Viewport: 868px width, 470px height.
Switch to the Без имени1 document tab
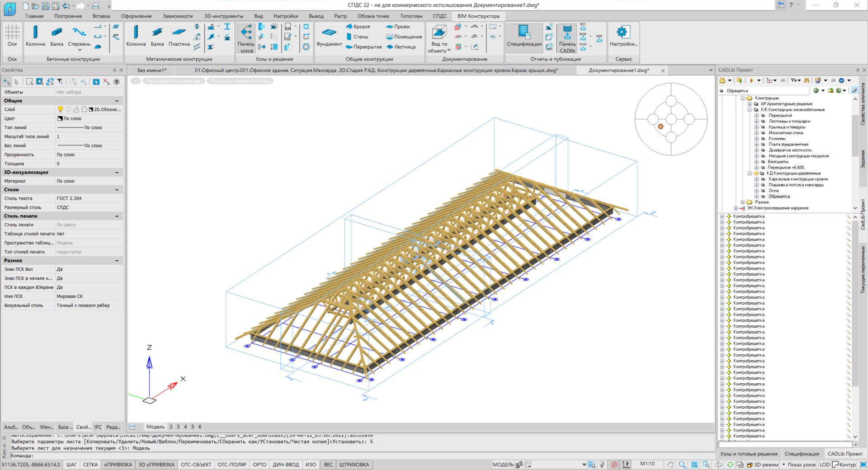(x=152, y=70)
